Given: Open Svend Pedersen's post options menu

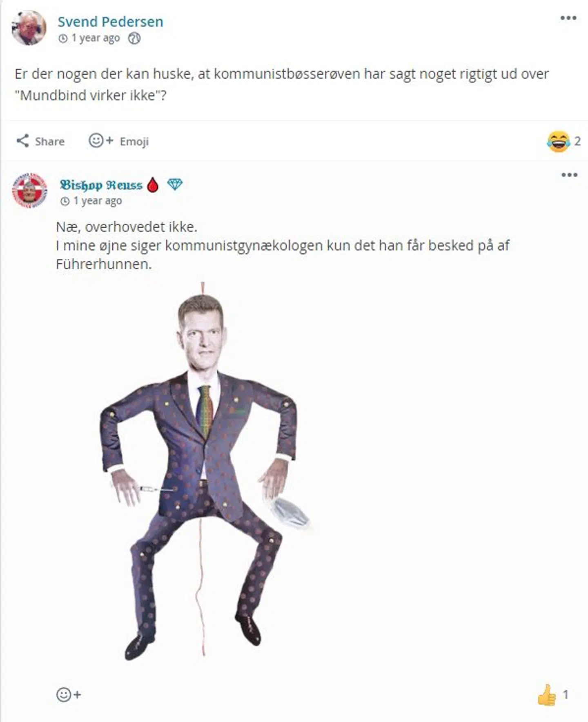Looking at the screenshot, I should coord(568,18).
